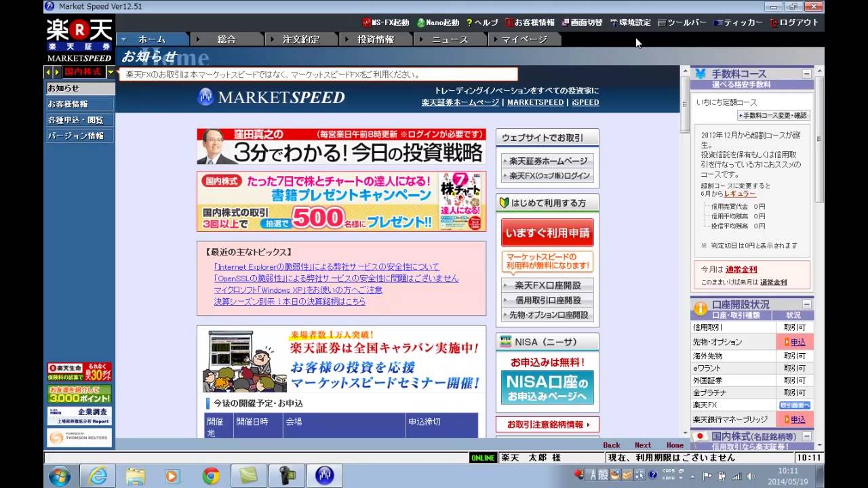
Task: Open ヘルプ help in top toolbar
Action: tap(482, 22)
